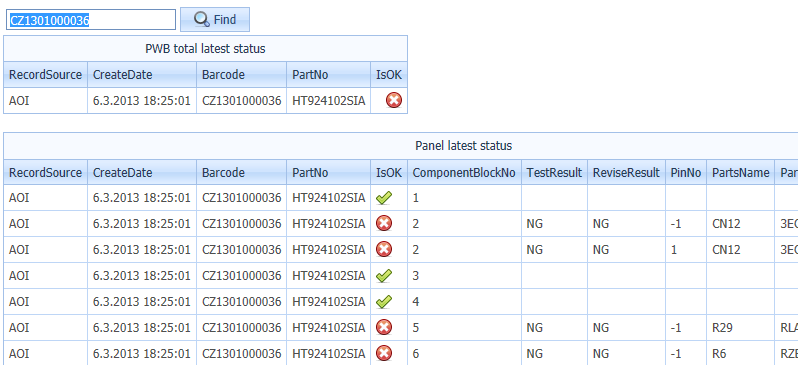This screenshot has height=365, width=798.
Task: Click the Find button text
Action: pyautogui.click(x=225, y=20)
